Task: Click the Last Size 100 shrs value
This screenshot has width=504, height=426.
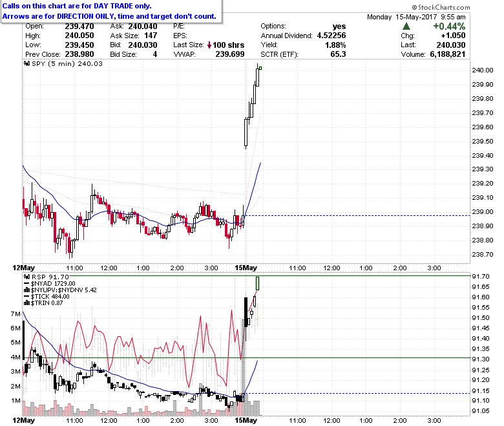Action: tap(229, 45)
